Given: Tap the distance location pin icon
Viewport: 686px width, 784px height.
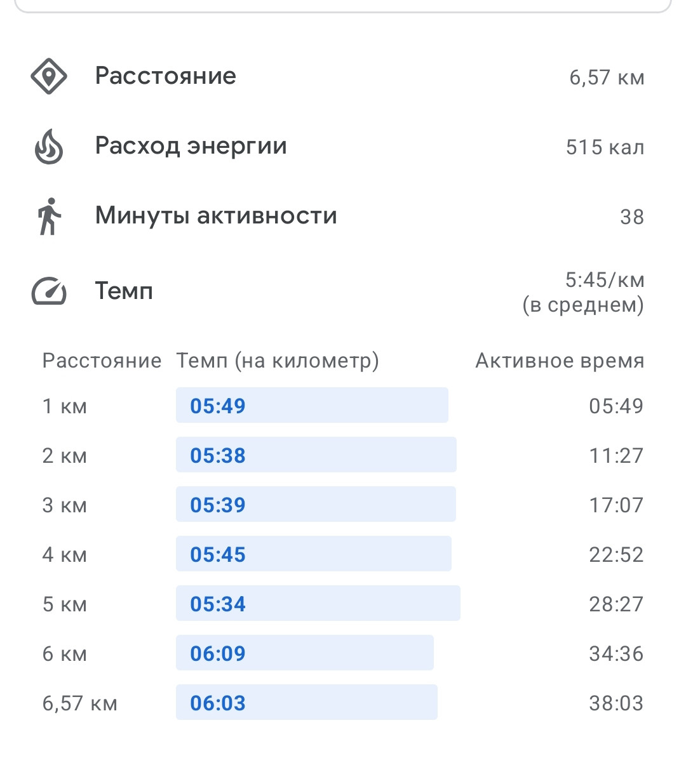Looking at the screenshot, I should point(49,76).
